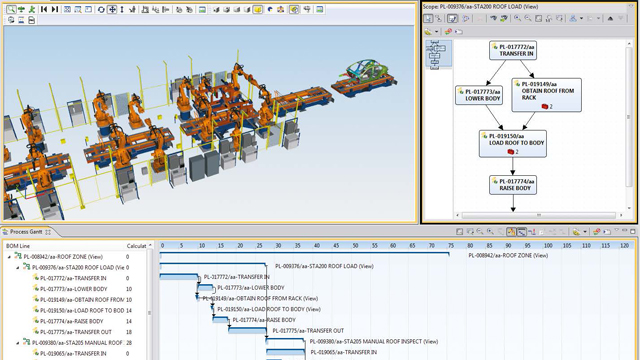Click the red marker icon in Gantt toolbar
The height and width of the screenshot is (360, 640).
click(x=532, y=232)
